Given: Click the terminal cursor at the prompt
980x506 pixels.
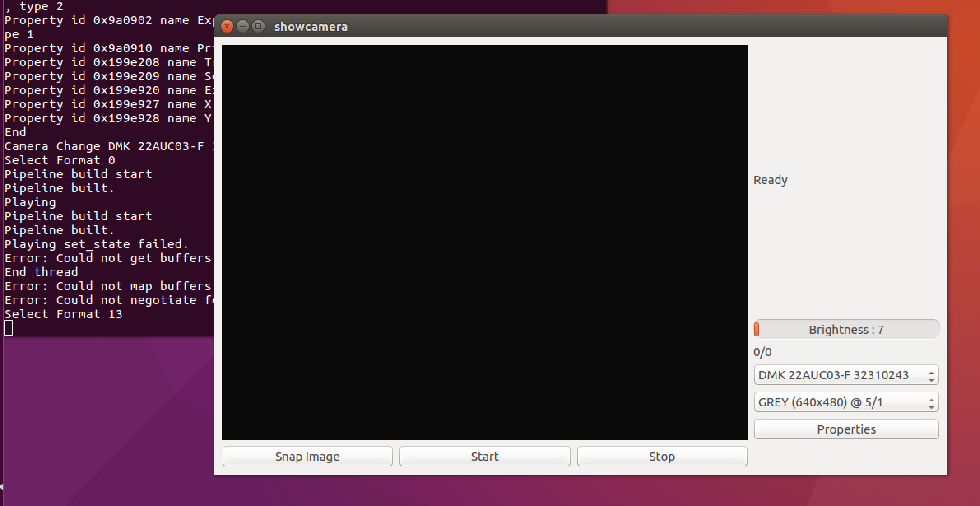Looking at the screenshot, I should coord(7,328).
